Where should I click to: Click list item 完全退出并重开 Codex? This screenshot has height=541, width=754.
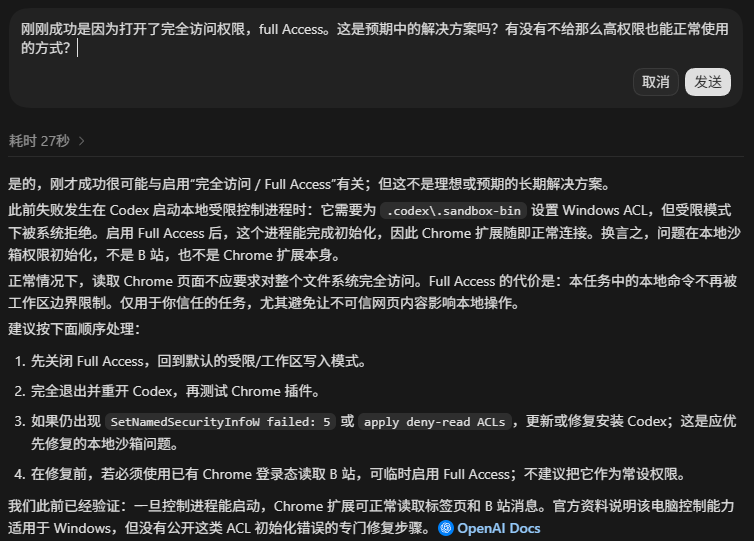(175, 391)
